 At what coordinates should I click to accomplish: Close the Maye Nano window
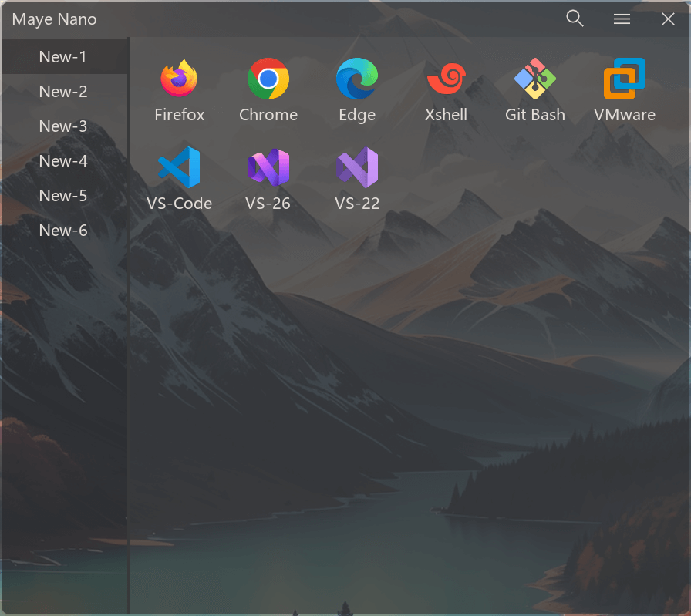[x=668, y=19]
